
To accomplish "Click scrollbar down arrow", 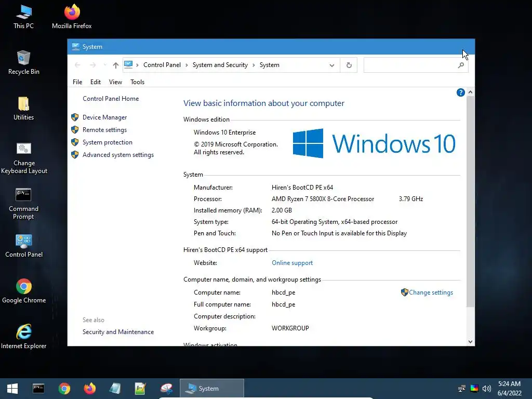I will click(x=470, y=342).
